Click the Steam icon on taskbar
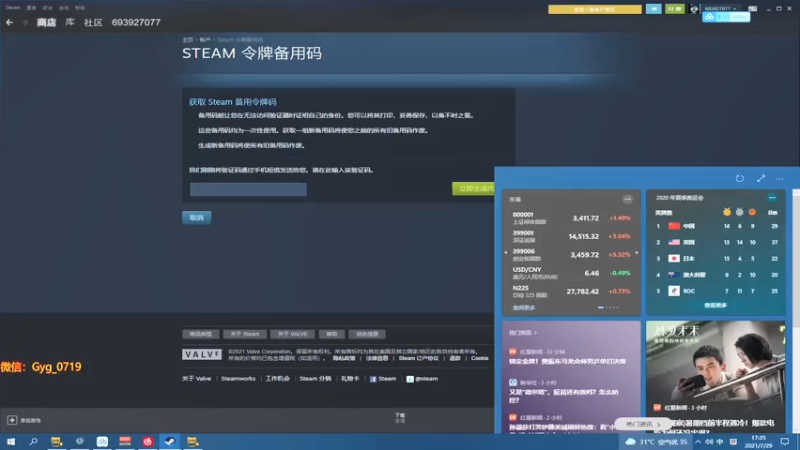This screenshot has width=800, height=450. (x=170, y=442)
